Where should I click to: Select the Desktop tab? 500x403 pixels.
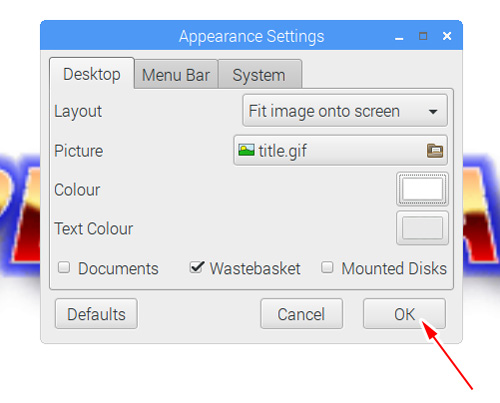pyautogui.click(x=92, y=73)
